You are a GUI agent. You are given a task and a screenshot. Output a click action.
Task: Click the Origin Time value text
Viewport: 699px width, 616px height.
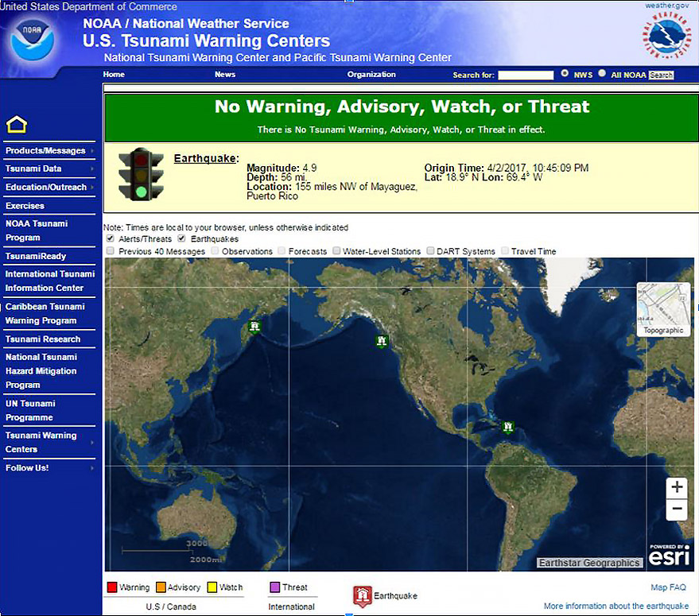[x=538, y=168]
